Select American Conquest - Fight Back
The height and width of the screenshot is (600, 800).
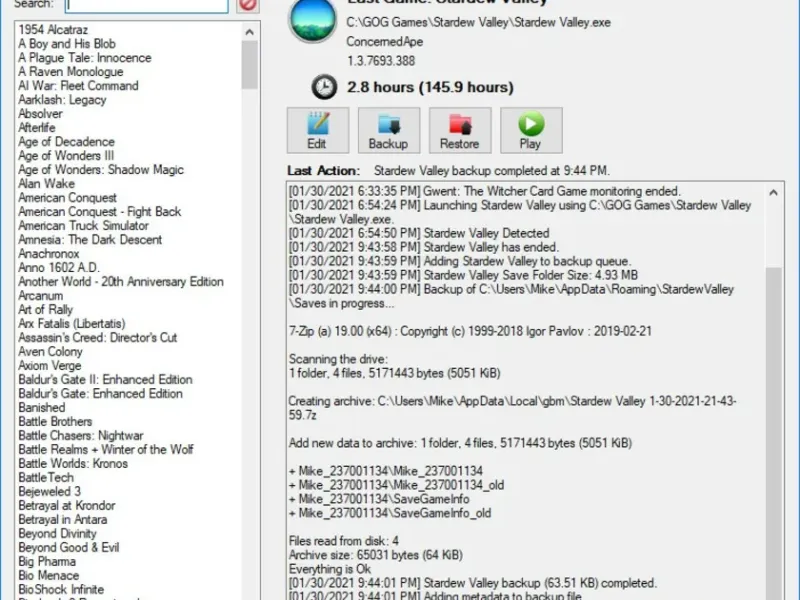(x=99, y=212)
